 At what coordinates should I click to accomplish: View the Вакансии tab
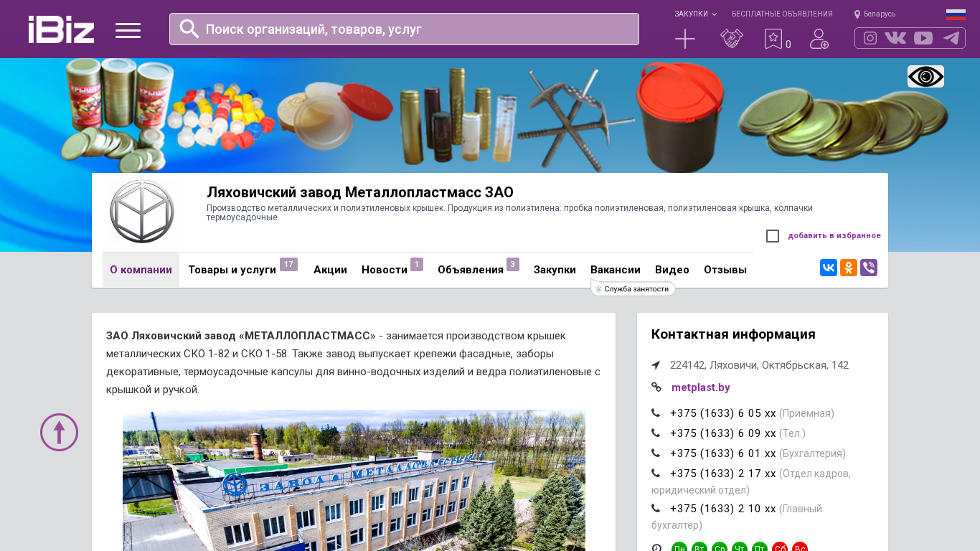[x=616, y=270]
